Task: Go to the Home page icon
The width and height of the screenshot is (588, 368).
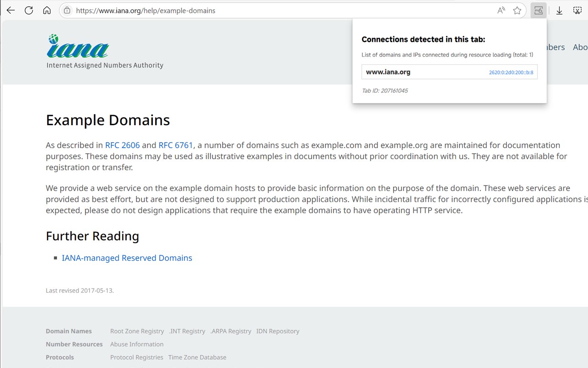Action: (x=47, y=11)
